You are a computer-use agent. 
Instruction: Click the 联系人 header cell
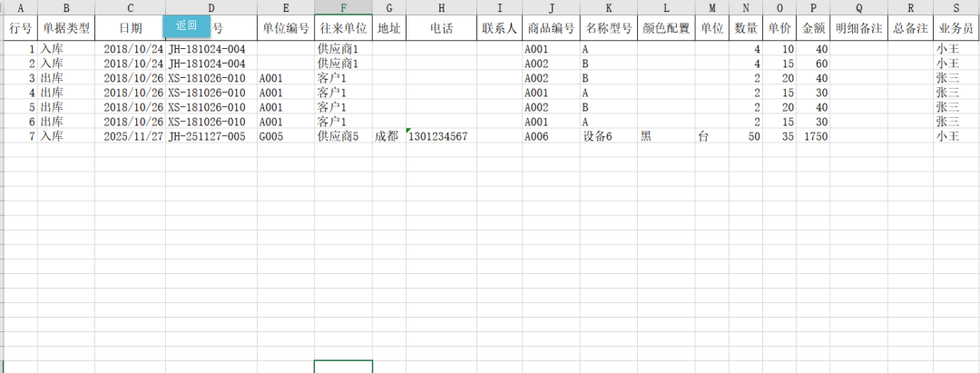click(500, 28)
